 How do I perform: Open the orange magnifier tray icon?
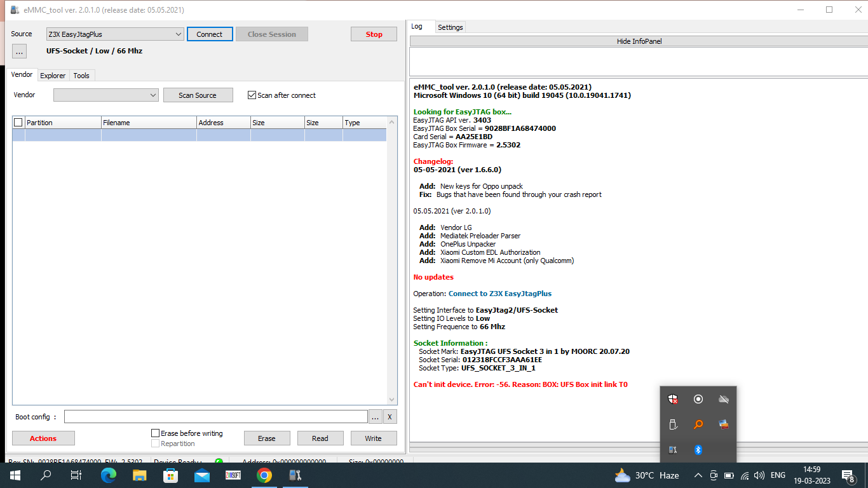[x=698, y=424]
